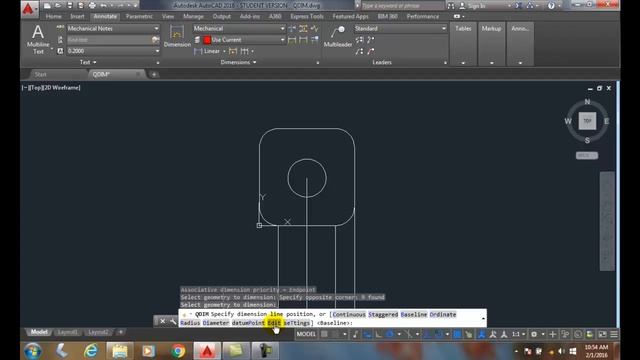
Task: Toggle polar tracking in status bar
Action: point(389,334)
